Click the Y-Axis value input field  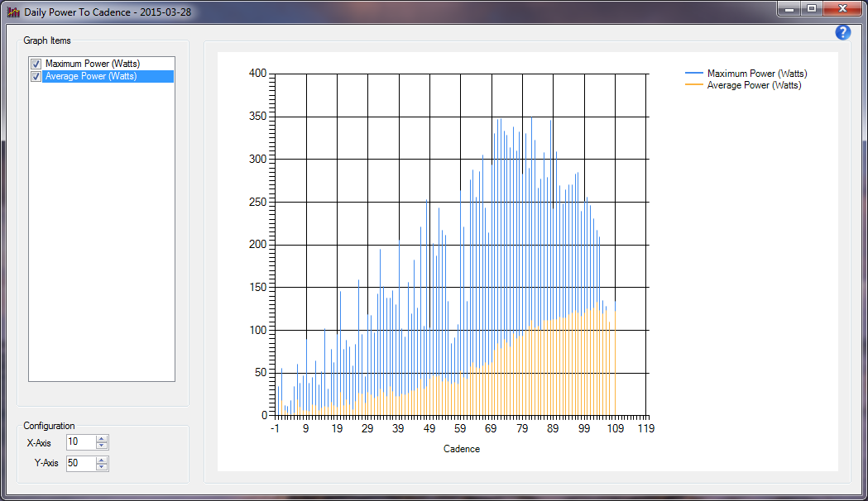80,463
